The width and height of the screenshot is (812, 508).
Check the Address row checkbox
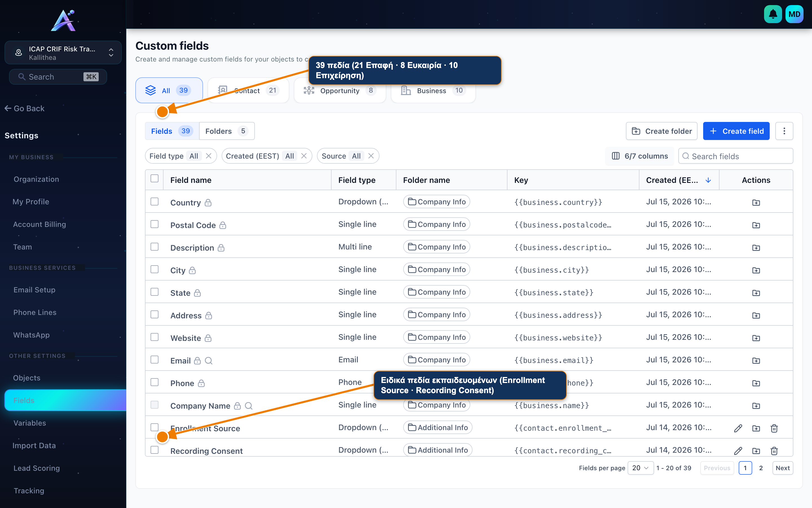point(154,314)
